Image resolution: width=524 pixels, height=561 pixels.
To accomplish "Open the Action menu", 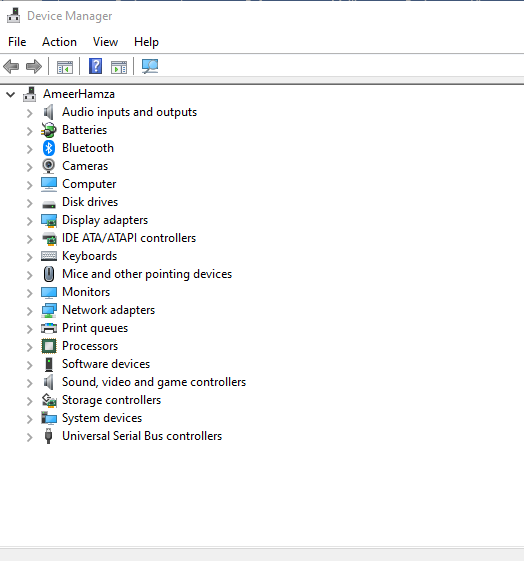I will tap(59, 42).
